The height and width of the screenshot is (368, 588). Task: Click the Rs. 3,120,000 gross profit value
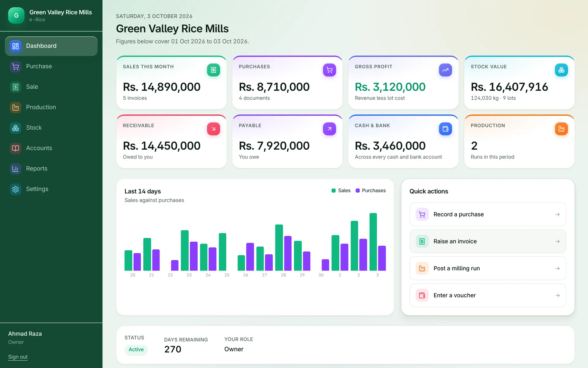pyautogui.click(x=390, y=87)
